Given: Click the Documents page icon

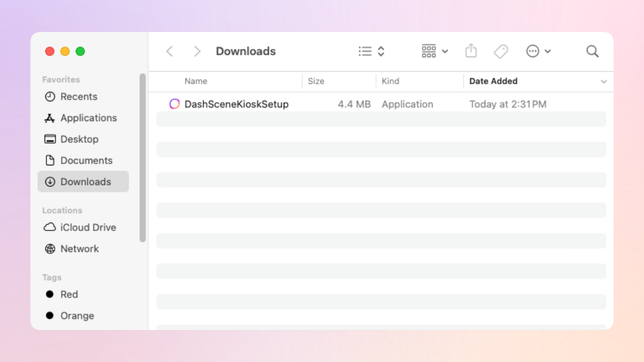Looking at the screenshot, I should pyautogui.click(x=50, y=160).
